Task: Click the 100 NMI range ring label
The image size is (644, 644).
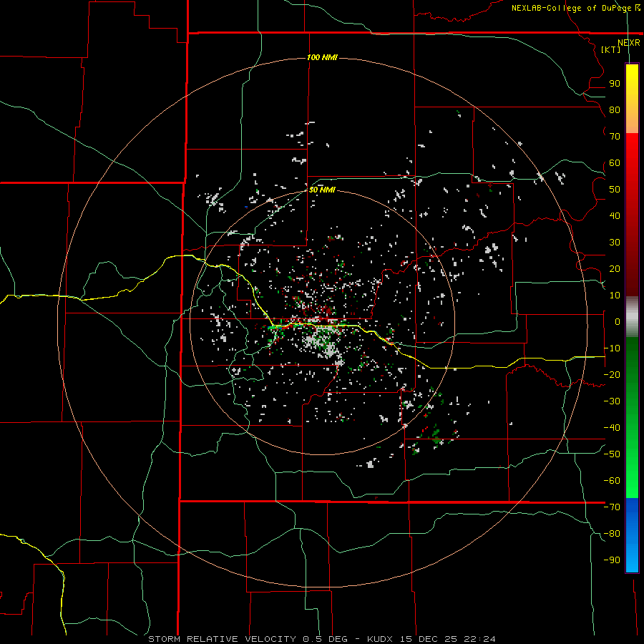Action: tap(321, 57)
